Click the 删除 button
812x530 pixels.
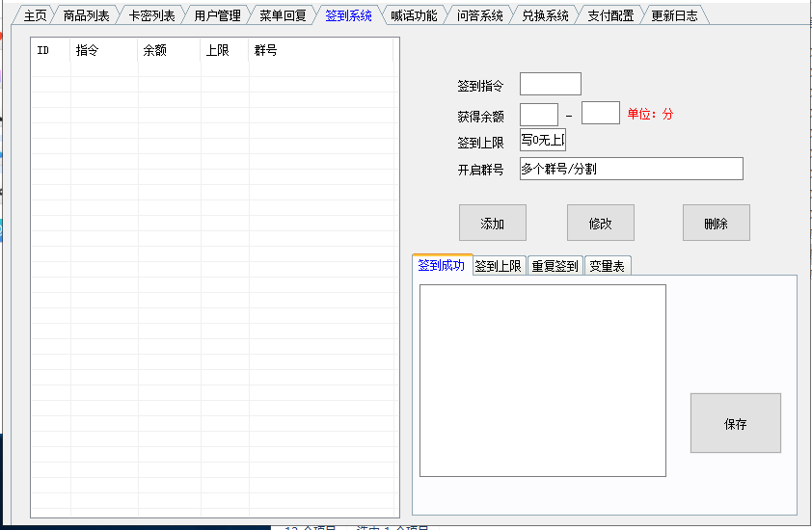coord(717,223)
